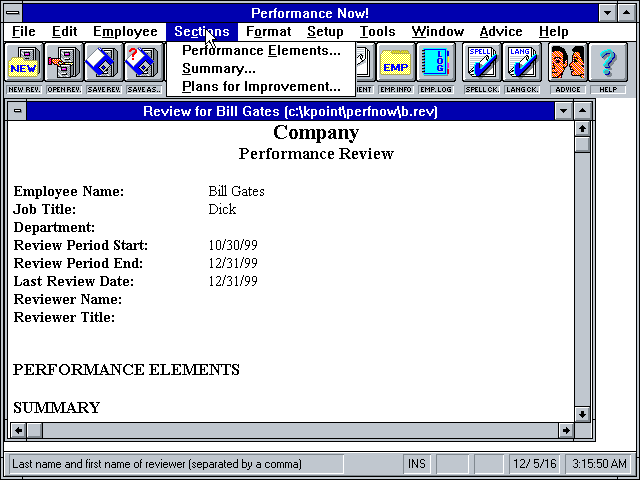This screenshot has width=640, height=480.
Task: Open the employee LOG notebook icon
Action: pos(436,62)
